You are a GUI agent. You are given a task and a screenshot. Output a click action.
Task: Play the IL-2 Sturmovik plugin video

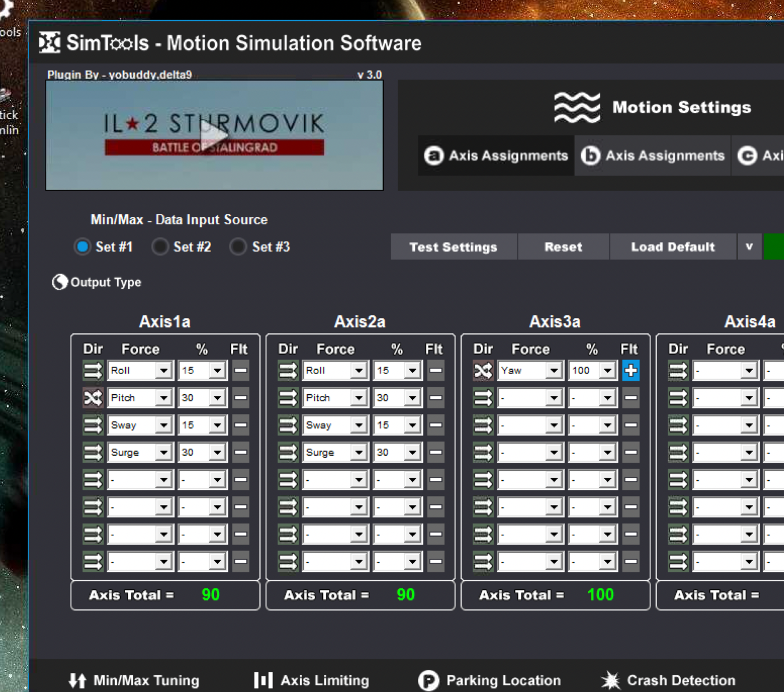215,135
